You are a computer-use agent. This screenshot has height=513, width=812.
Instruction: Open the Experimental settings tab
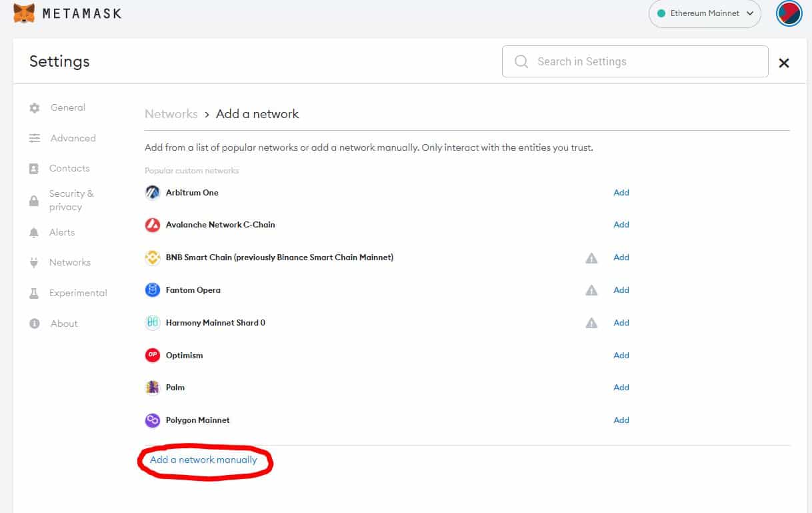click(78, 293)
